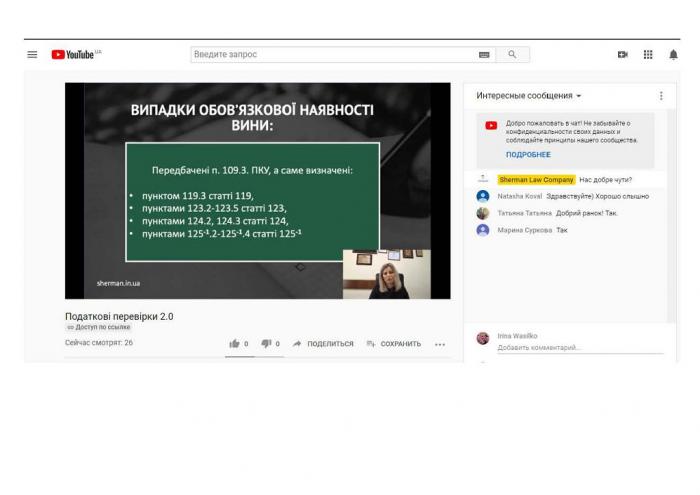
Task: Open the ПОДРОБНЕЕ link in chat
Action: tap(528, 155)
